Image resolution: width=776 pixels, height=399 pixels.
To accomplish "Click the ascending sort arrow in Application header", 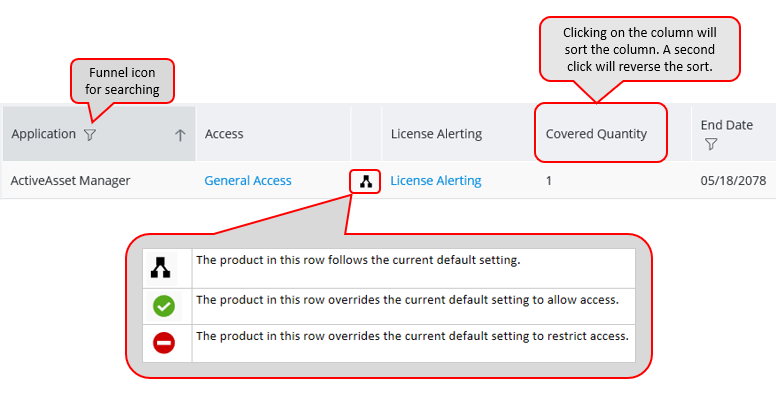I will tap(180, 135).
